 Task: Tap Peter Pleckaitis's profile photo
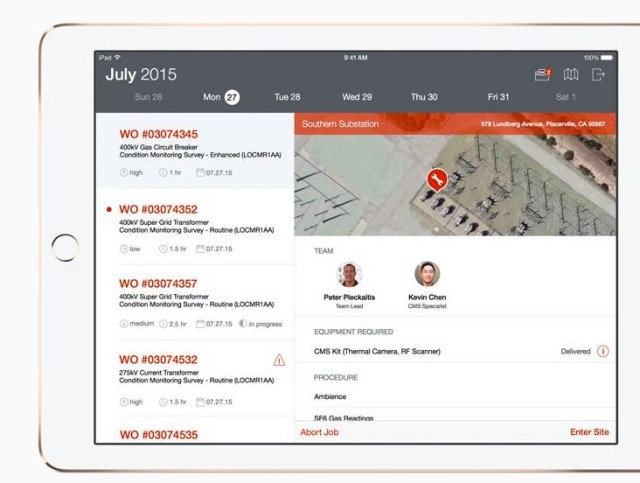[x=349, y=274]
